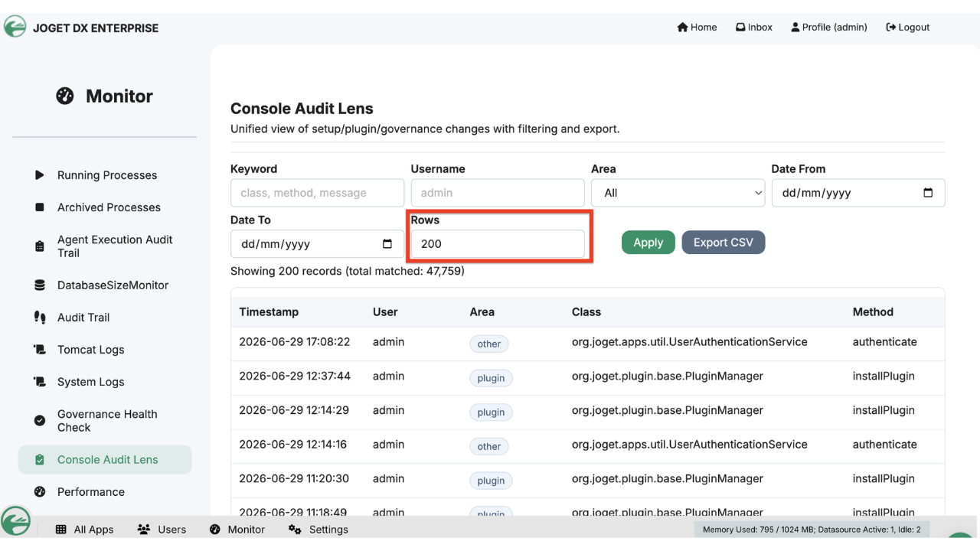This screenshot has height=551, width=980.
Task: Click the Tomcat Logs scroll icon
Action: (x=40, y=350)
